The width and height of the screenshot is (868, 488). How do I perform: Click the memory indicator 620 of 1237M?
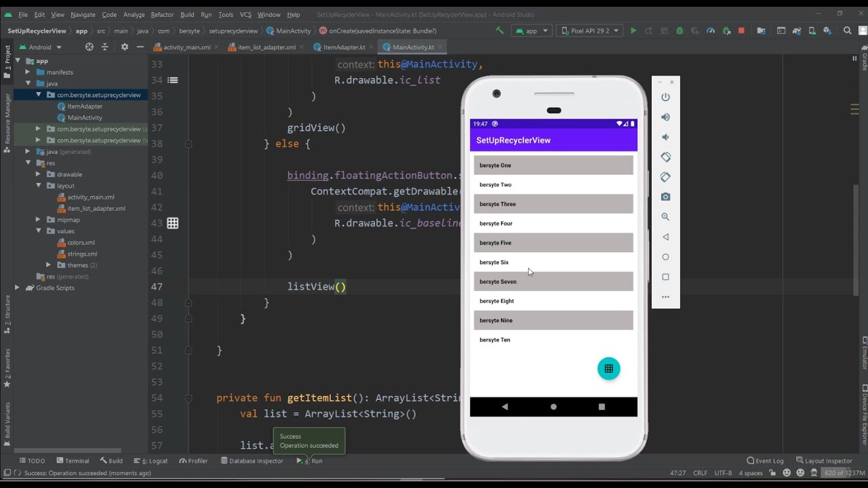tap(843, 473)
